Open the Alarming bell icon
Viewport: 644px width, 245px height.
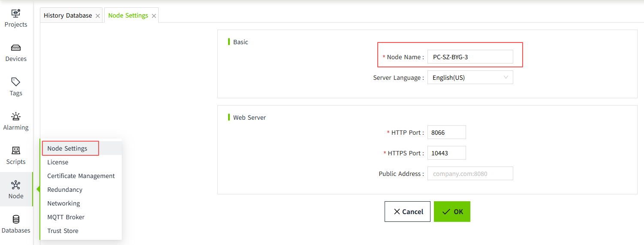[x=16, y=116]
